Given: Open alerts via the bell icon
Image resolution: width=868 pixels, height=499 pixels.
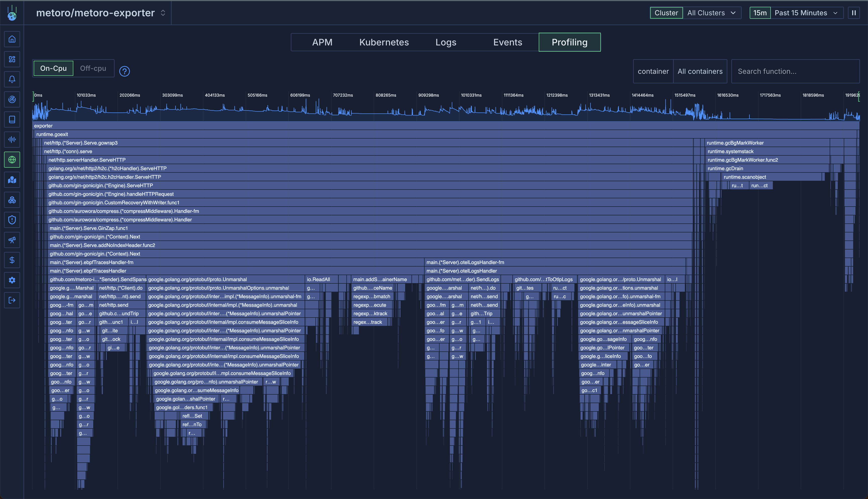Looking at the screenshot, I should (x=12, y=80).
